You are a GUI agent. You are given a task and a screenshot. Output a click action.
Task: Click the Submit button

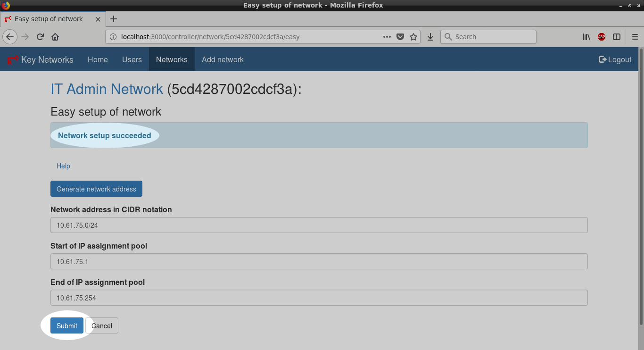(x=67, y=325)
